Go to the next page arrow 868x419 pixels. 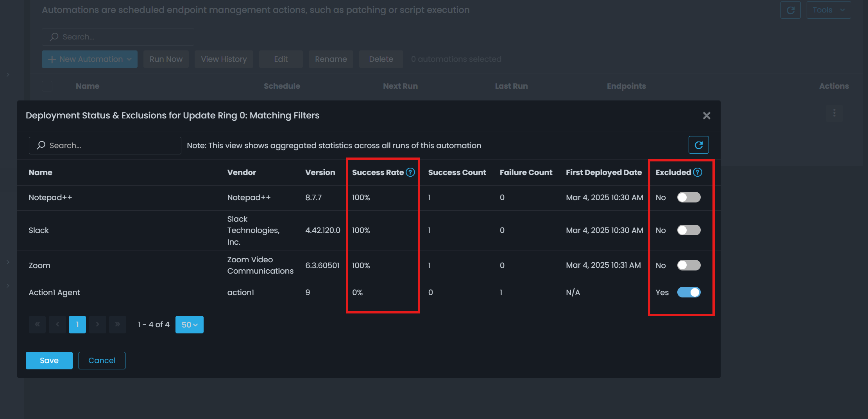coord(97,324)
